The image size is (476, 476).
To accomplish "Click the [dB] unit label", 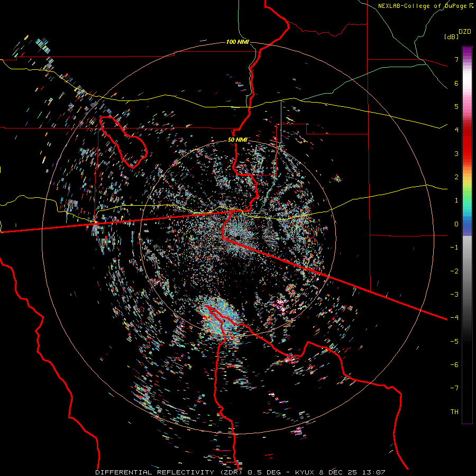I will coord(451,36).
